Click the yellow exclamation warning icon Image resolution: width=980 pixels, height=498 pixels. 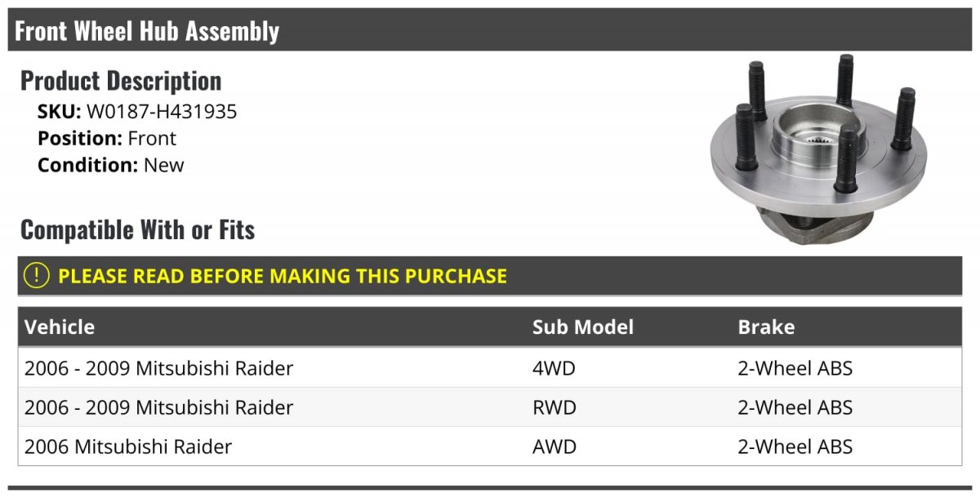pyautogui.click(x=36, y=276)
